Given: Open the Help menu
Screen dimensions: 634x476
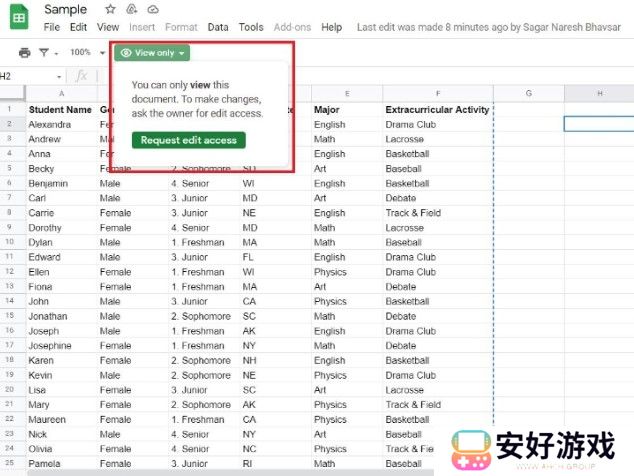Looking at the screenshot, I should click(x=332, y=27).
